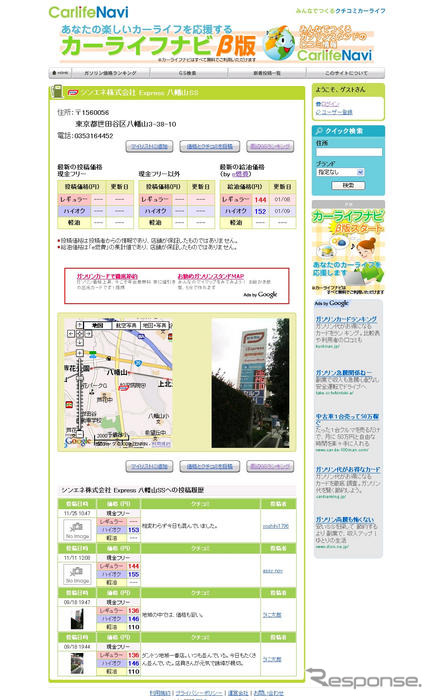433x700 pixels.
Task: Open the ユーザー登録 link in welcome box
Action: point(337,112)
